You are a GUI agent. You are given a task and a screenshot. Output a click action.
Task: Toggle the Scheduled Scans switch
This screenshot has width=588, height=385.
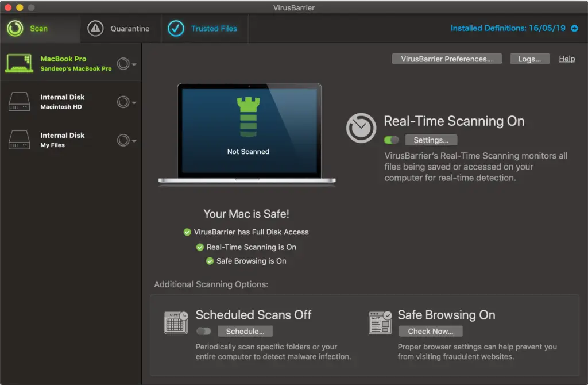(204, 331)
